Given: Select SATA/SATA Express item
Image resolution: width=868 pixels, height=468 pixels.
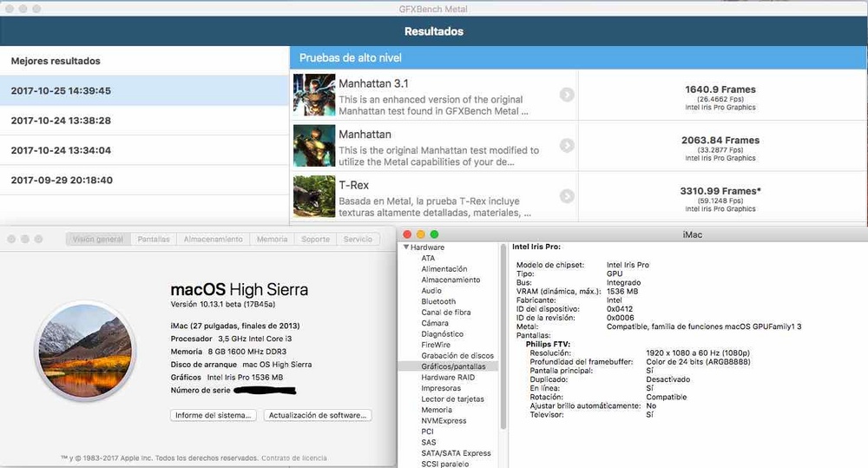Looking at the screenshot, I should (x=456, y=453).
